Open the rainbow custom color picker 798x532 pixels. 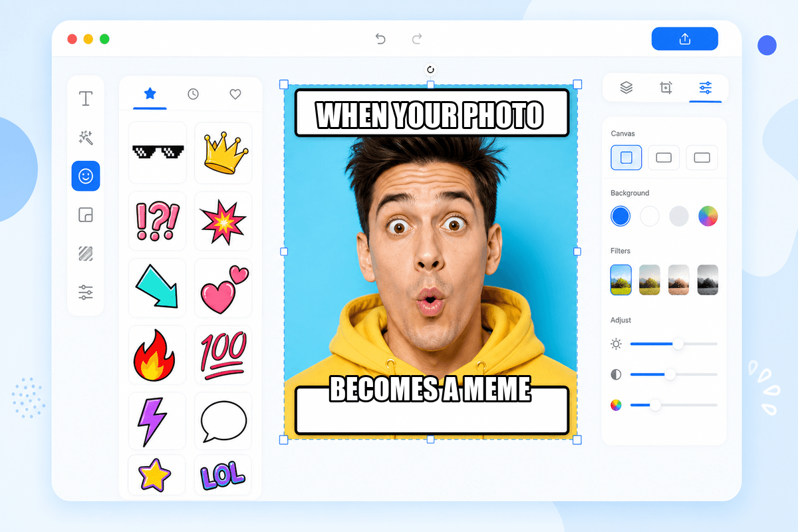[x=708, y=216]
